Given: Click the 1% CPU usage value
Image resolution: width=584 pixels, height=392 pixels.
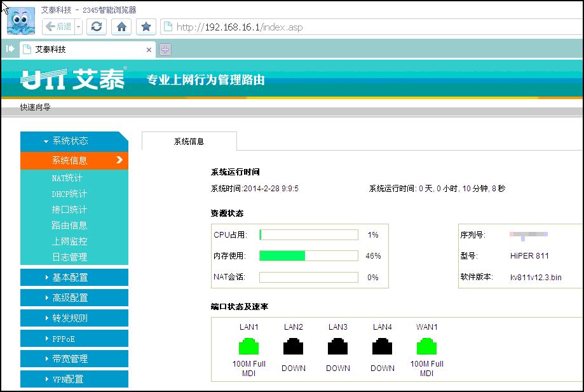Looking at the screenshot, I should [373, 235].
